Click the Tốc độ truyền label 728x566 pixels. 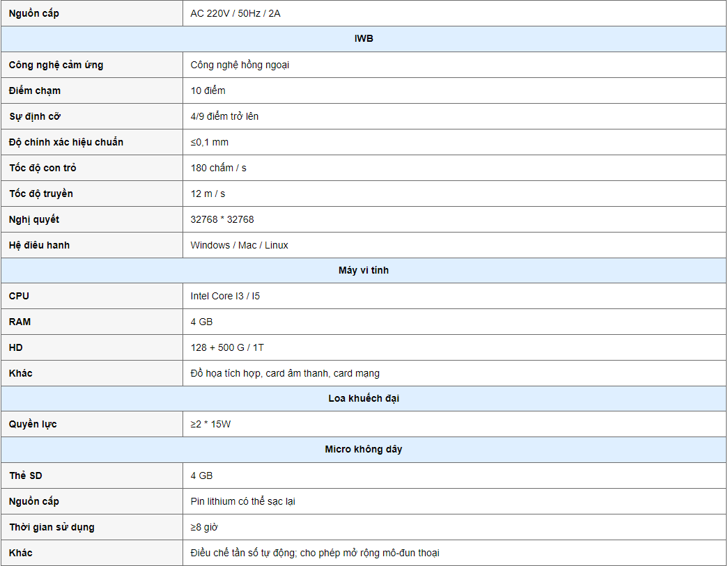[x=41, y=194]
